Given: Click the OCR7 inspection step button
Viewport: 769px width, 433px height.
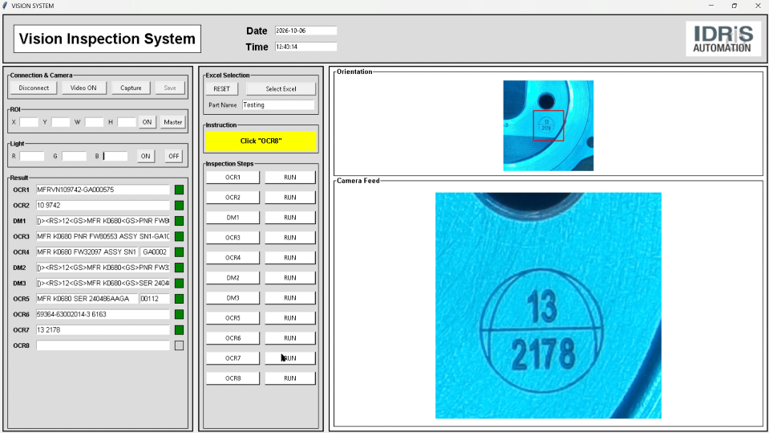Looking at the screenshot, I should [233, 358].
